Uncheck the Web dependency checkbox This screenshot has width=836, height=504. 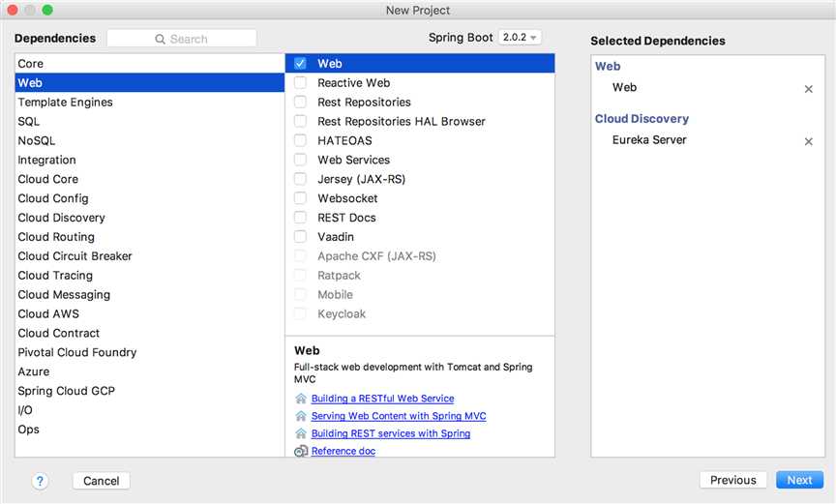301,64
